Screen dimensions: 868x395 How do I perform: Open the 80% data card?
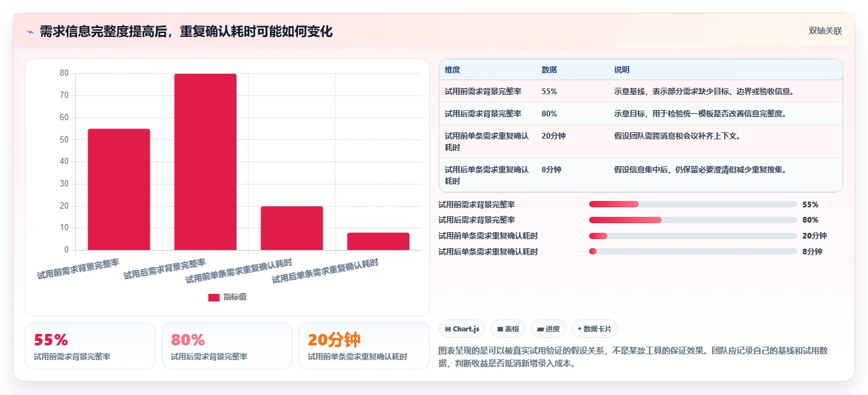[x=227, y=346]
